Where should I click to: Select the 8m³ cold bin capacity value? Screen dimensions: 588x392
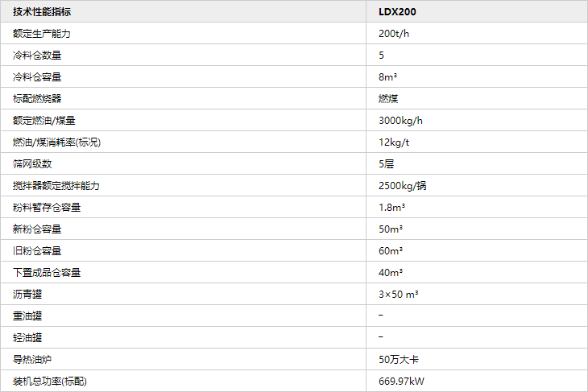click(387, 76)
